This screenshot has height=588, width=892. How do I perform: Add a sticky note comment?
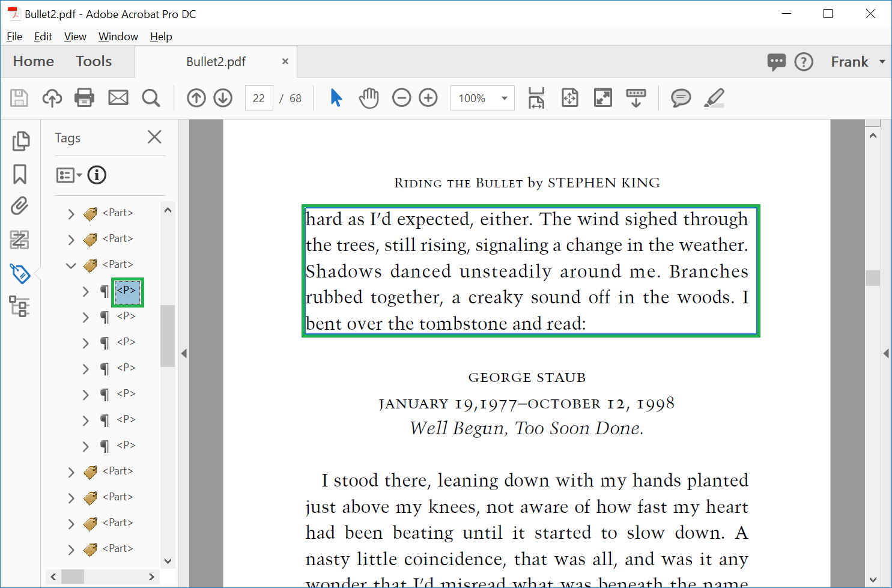pos(681,98)
